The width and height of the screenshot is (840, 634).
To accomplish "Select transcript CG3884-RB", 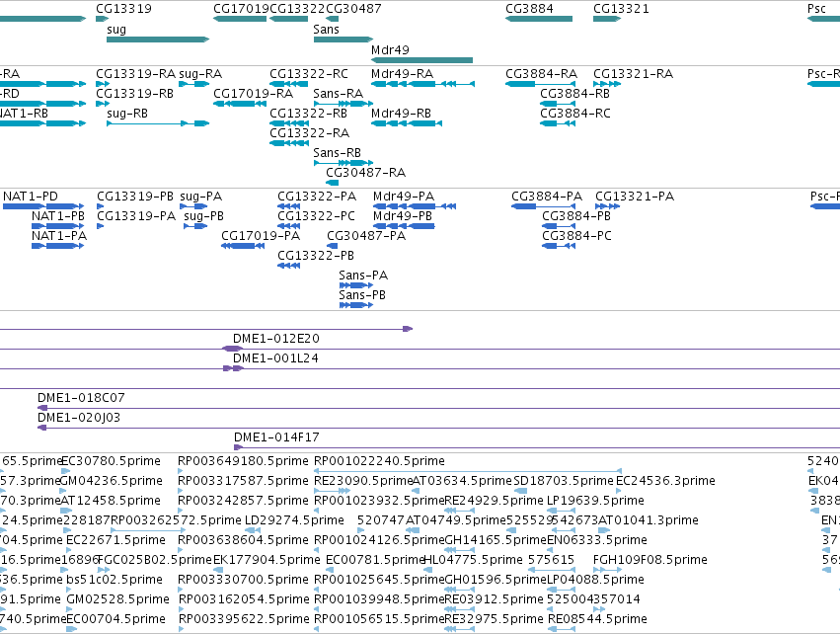I will [x=558, y=104].
